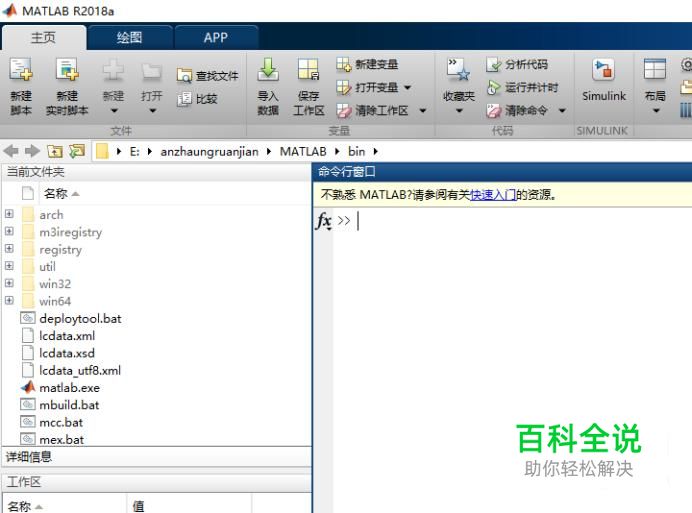Switch to the APP tab

point(216,38)
